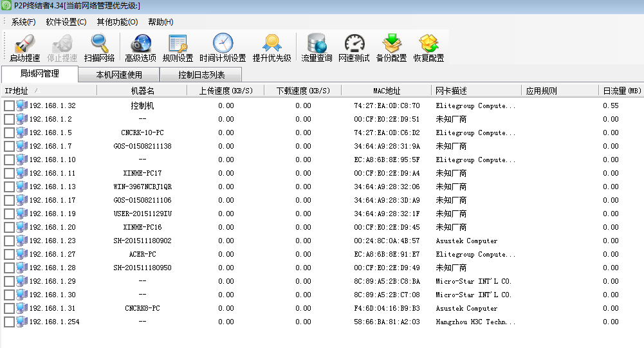
Task: Switch to 本机网速使用 tab
Action: tap(119, 75)
